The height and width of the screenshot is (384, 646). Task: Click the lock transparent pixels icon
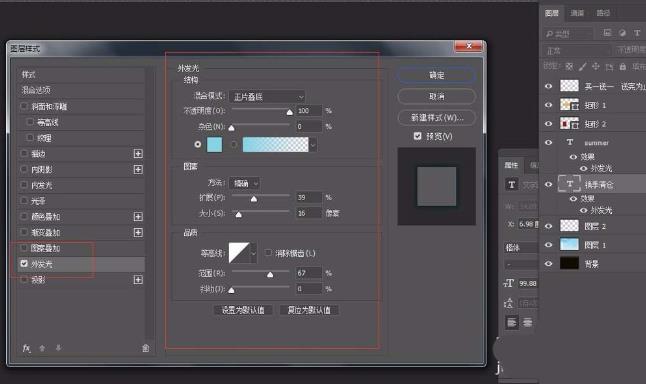(x=569, y=66)
